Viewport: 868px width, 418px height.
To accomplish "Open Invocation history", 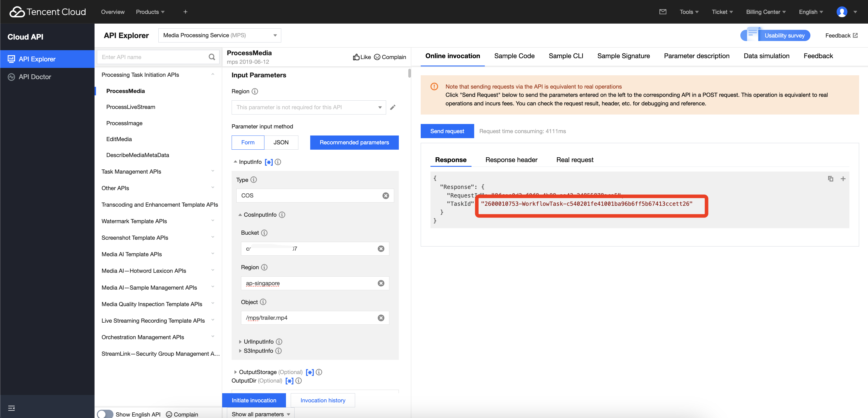I will click(322, 400).
